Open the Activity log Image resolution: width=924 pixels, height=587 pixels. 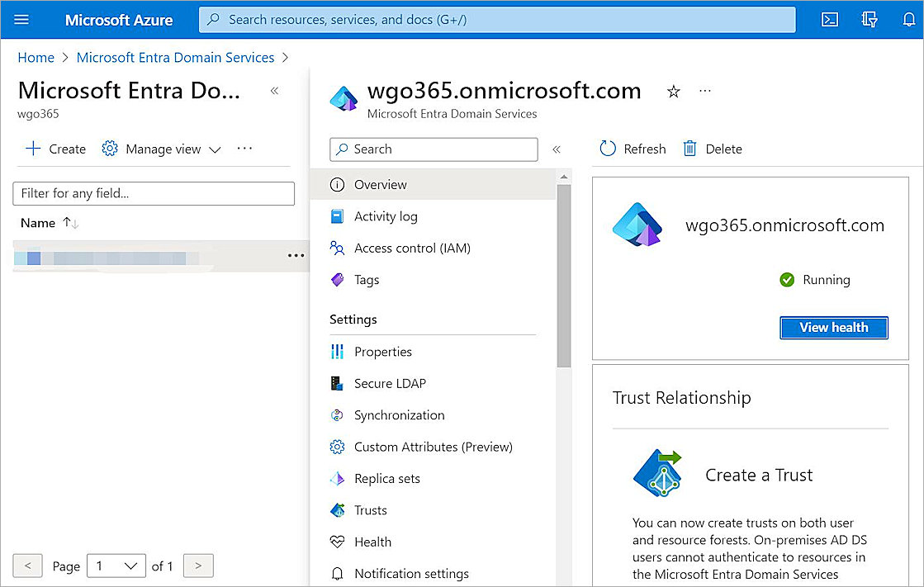[384, 216]
